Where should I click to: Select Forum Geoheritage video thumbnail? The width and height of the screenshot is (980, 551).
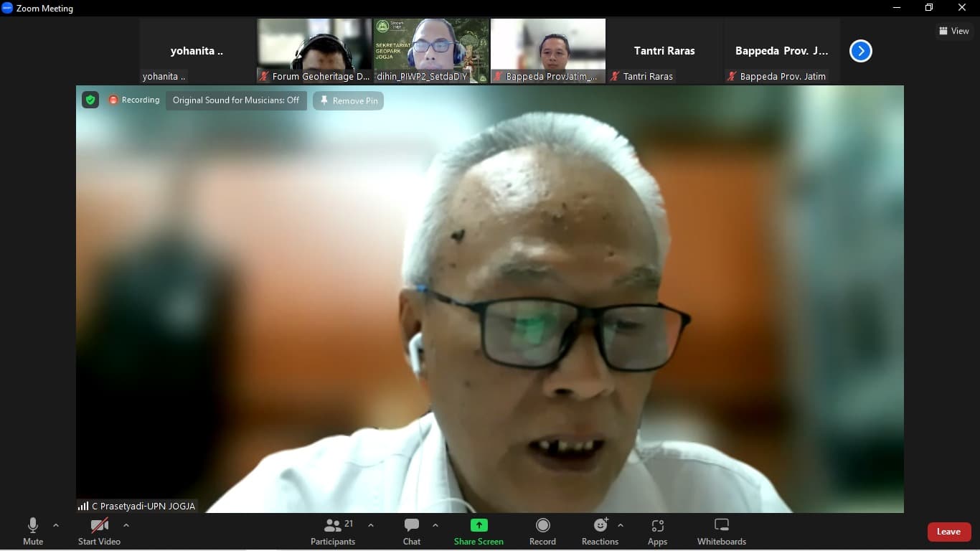click(314, 51)
